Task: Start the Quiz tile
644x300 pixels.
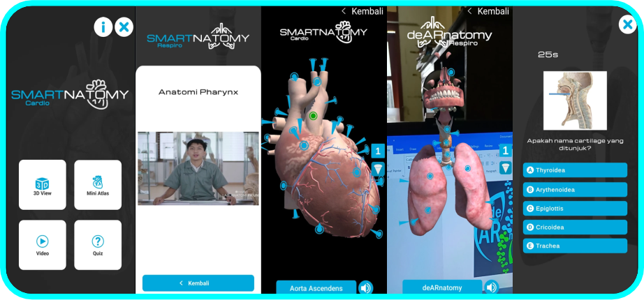Action: [x=98, y=245]
